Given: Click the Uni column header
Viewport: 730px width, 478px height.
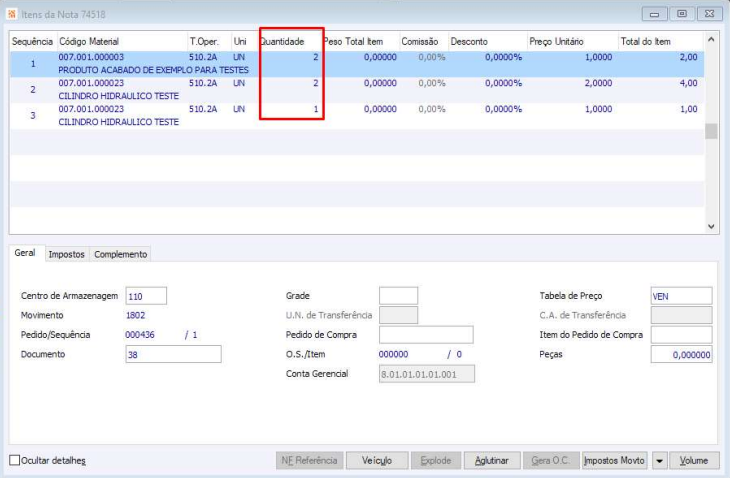Looking at the screenshot, I should coord(244,41).
